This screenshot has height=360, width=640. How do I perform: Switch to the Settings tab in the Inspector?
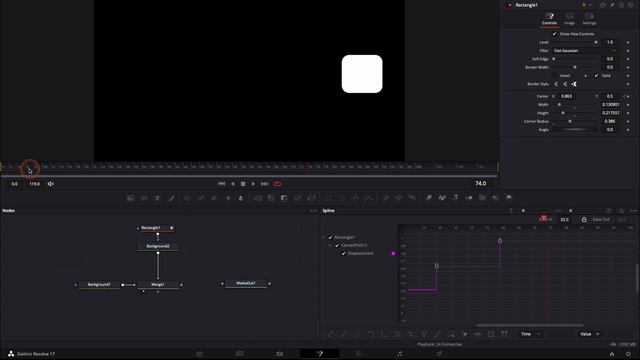(589, 19)
